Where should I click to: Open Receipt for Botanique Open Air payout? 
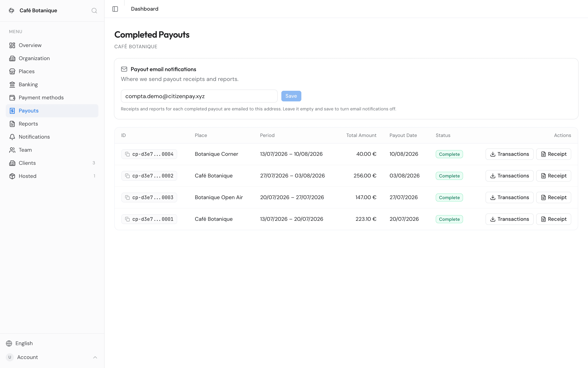tap(553, 197)
